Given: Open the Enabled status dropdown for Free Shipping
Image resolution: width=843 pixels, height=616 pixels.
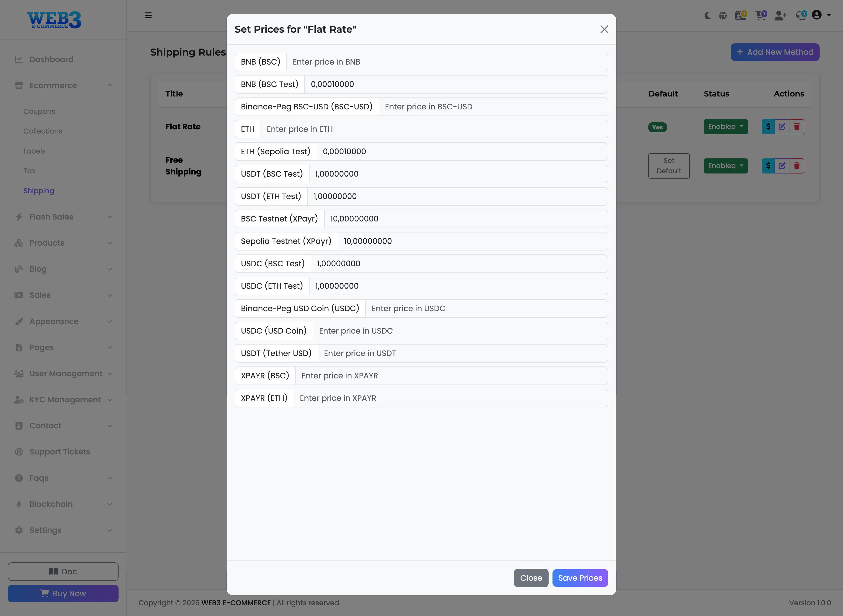Looking at the screenshot, I should point(725,166).
